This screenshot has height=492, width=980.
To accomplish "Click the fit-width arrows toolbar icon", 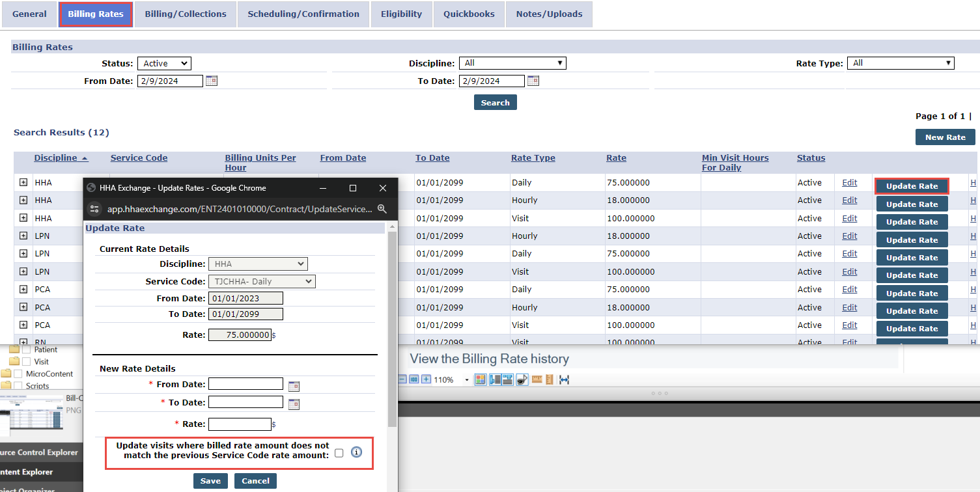I will (565, 379).
